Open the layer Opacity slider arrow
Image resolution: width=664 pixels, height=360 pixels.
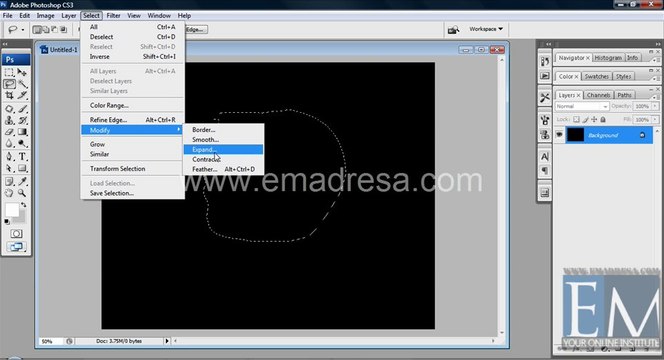pyautogui.click(x=655, y=106)
